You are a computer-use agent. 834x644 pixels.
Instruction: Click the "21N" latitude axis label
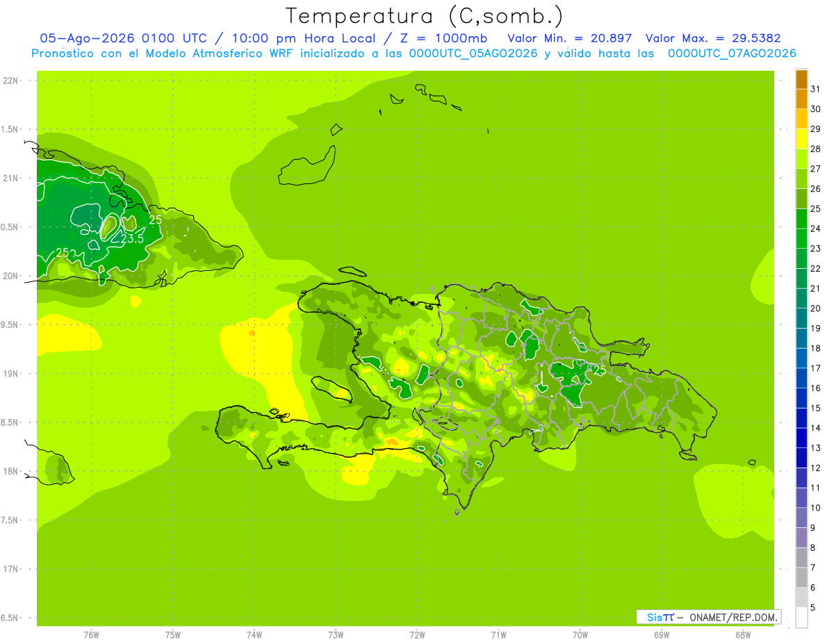click(10, 179)
